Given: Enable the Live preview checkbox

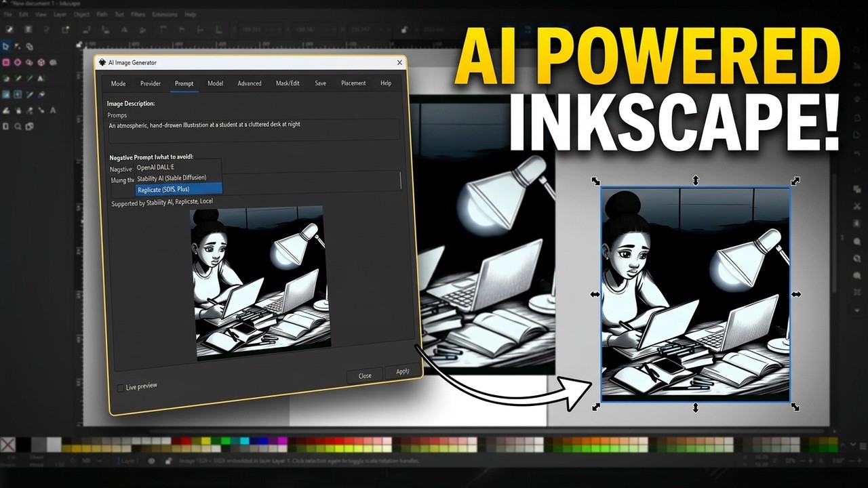Looking at the screenshot, I should pos(121,388).
